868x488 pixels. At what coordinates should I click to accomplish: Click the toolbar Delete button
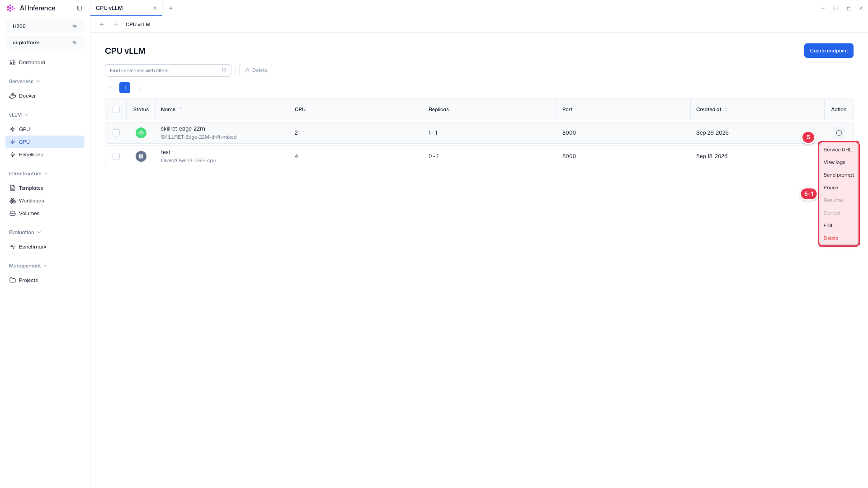(x=255, y=70)
